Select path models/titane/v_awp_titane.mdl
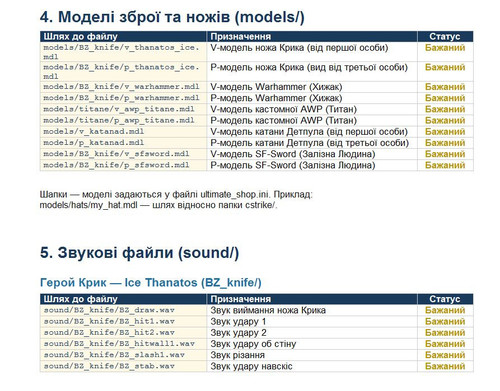The width and height of the screenshot is (500, 391). (x=119, y=109)
